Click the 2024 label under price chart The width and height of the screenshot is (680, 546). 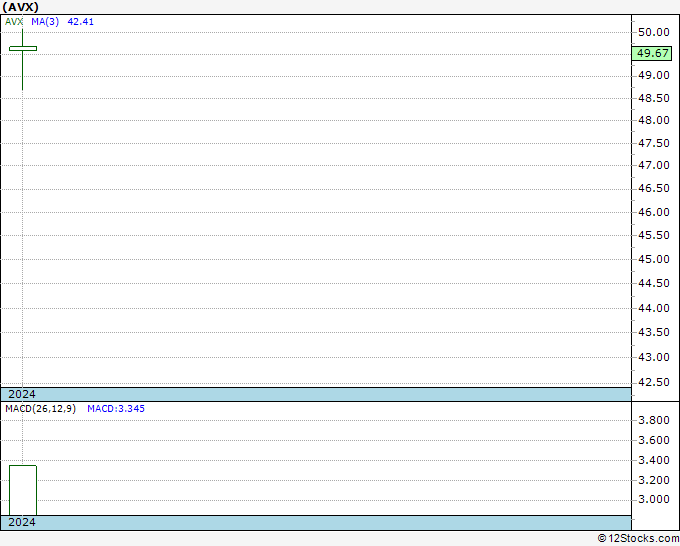[x=22, y=394]
